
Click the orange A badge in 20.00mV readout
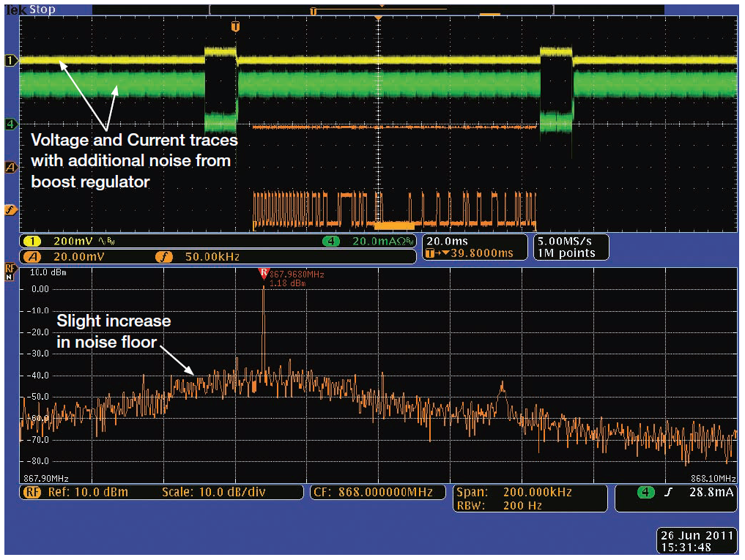[33, 256]
